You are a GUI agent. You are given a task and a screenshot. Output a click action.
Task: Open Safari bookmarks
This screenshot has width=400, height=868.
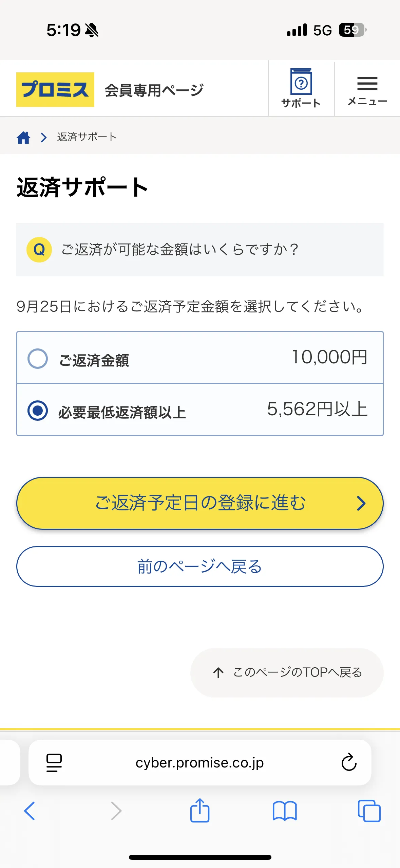[x=285, y=811]
